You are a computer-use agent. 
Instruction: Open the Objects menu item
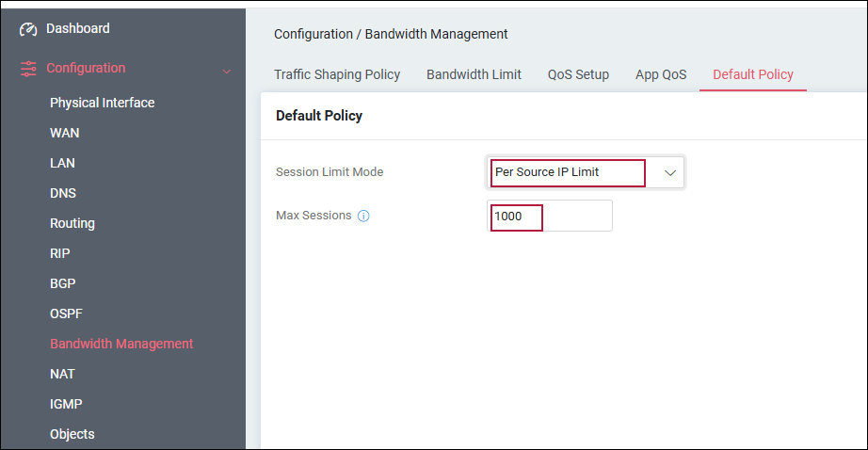tap(72, 435)
